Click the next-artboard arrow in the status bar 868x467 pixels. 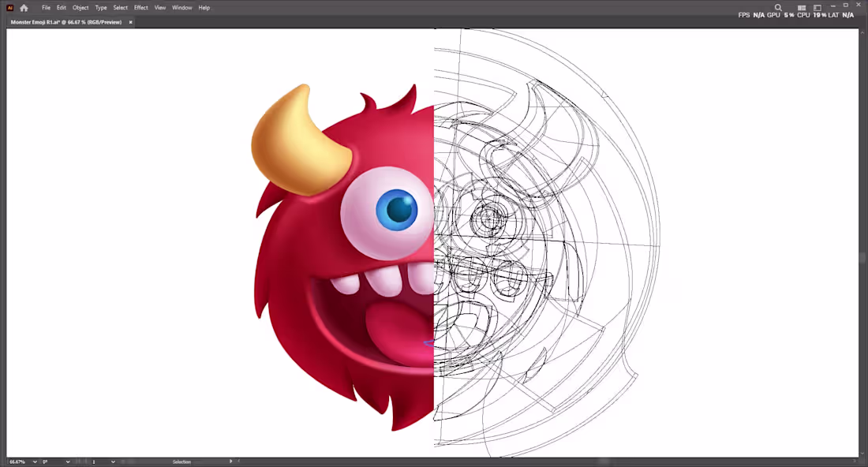click(x=230, y=461)
